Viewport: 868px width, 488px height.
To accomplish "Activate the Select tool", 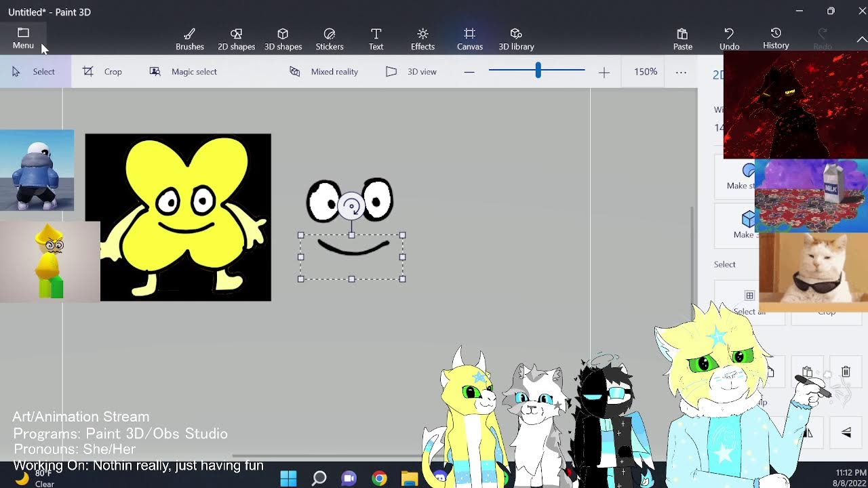I will pyautogui.click(x=33, y=71).
